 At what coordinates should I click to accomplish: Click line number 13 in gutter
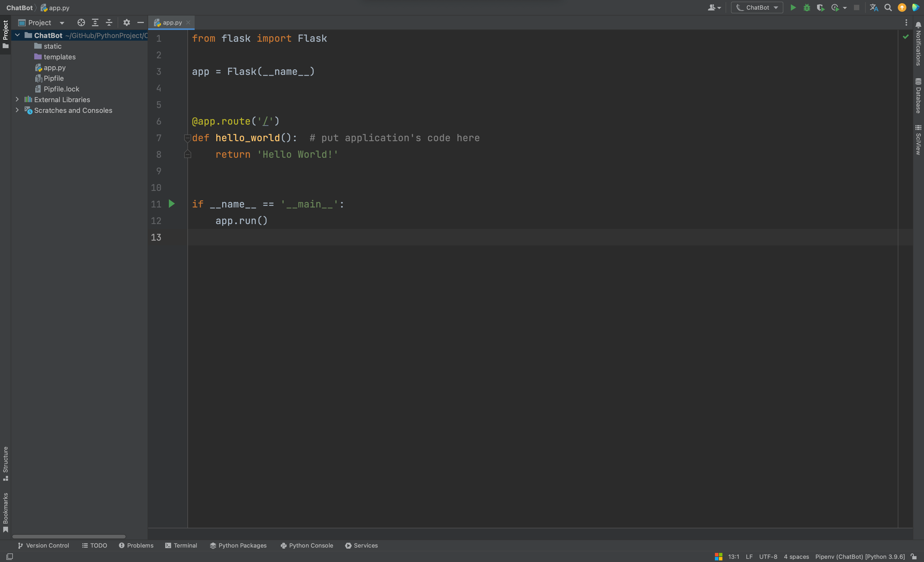[156, 237]
